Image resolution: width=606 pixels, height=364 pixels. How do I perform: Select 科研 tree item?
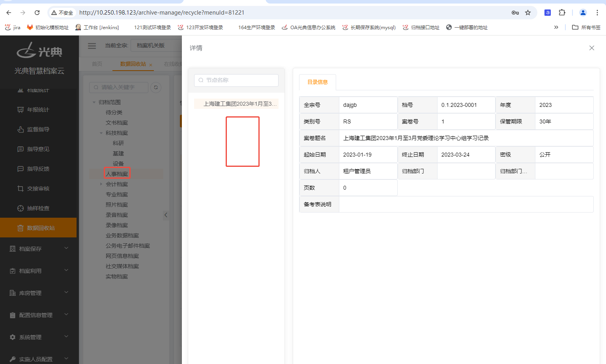[118, 143]
